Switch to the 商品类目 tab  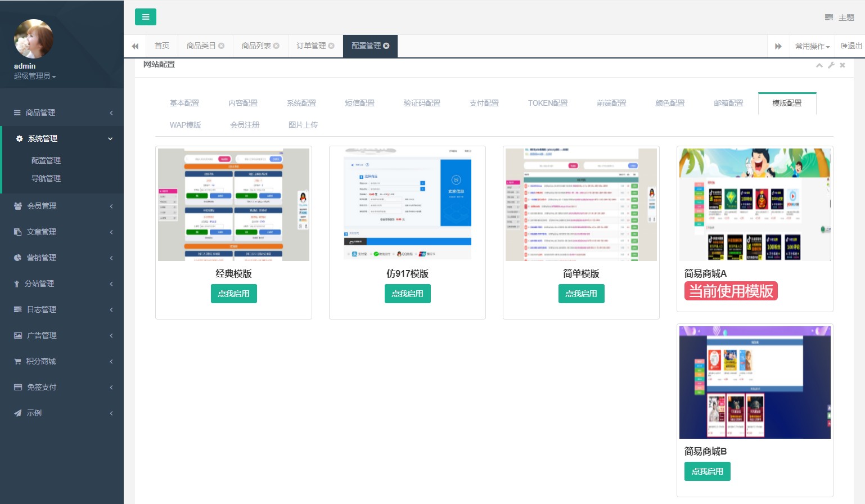coord(201,46)
